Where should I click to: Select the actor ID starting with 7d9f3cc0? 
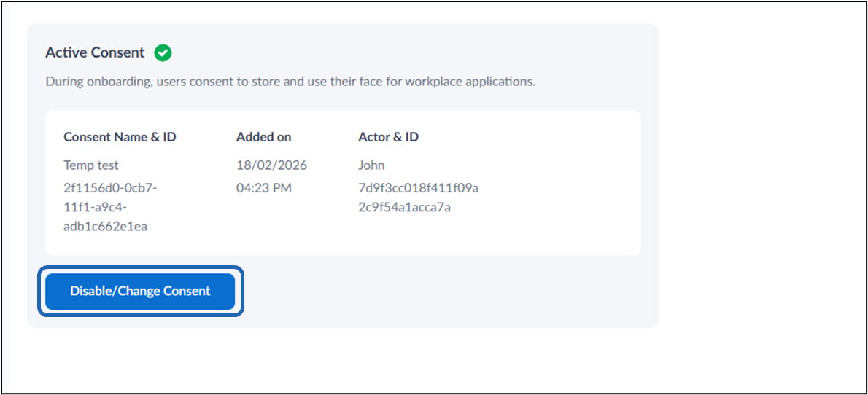coord(418,198)
